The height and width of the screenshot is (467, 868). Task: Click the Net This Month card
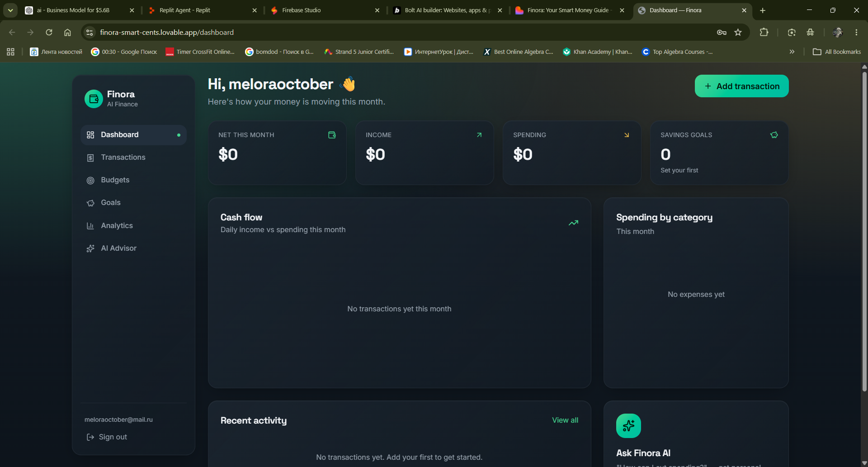coord(277,152)
